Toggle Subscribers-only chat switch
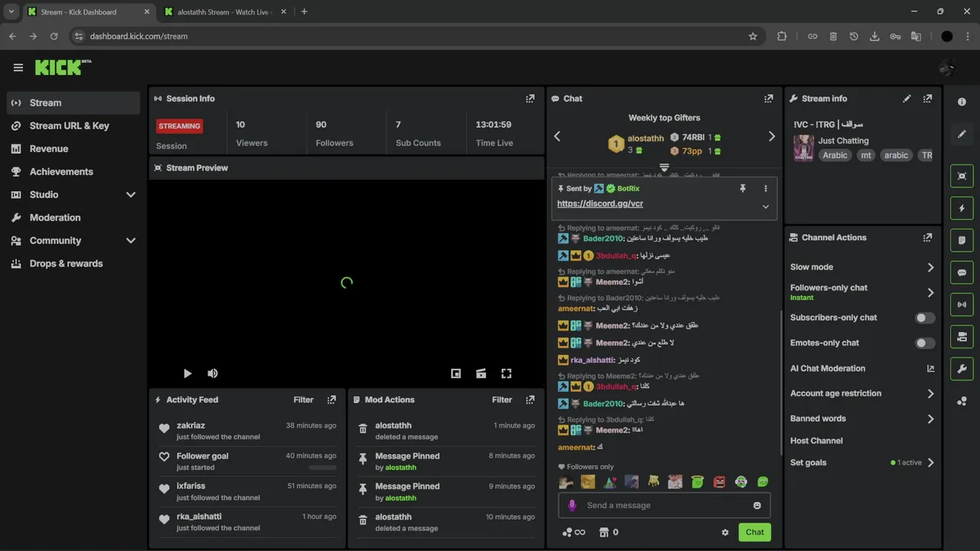Screen dimensions: 980x551 coord(925,318)
